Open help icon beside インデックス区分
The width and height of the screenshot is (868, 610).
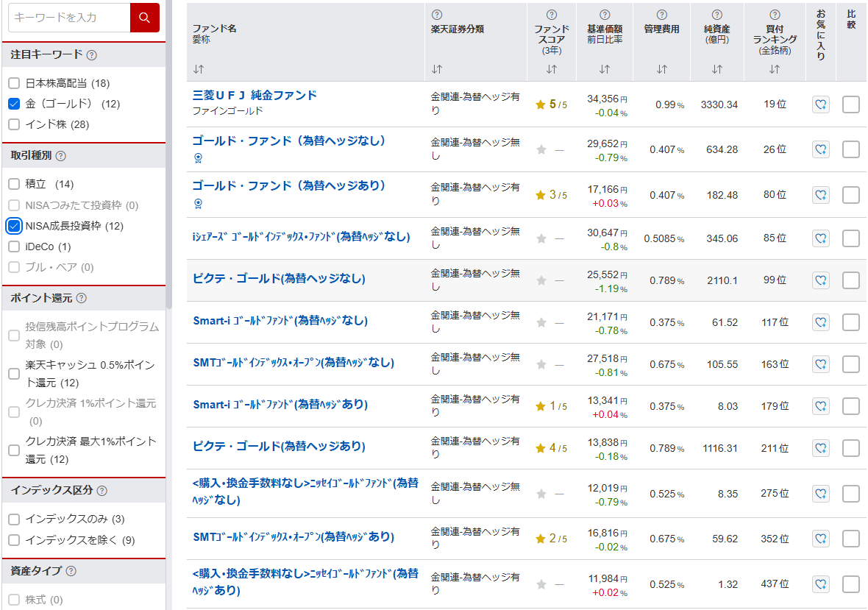pos(102,491)
